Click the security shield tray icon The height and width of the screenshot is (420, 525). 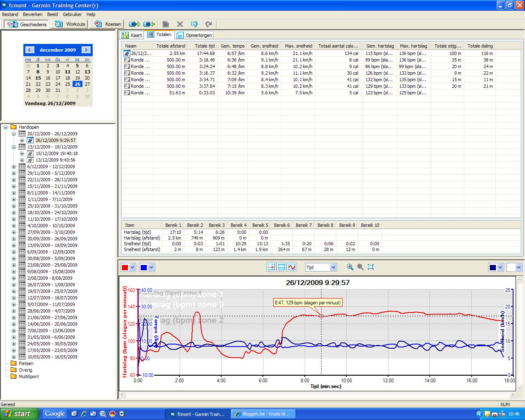point(487,414)
